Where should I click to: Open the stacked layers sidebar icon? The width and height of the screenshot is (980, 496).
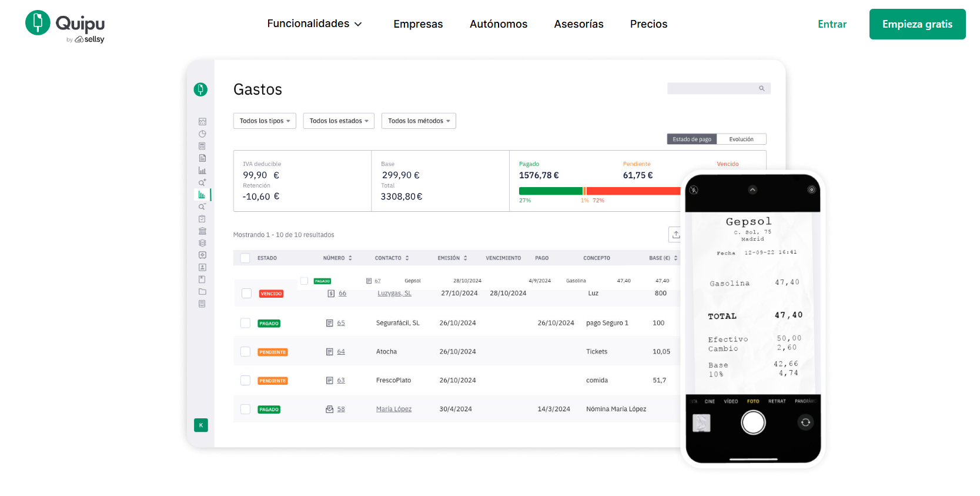pos(202,243)
